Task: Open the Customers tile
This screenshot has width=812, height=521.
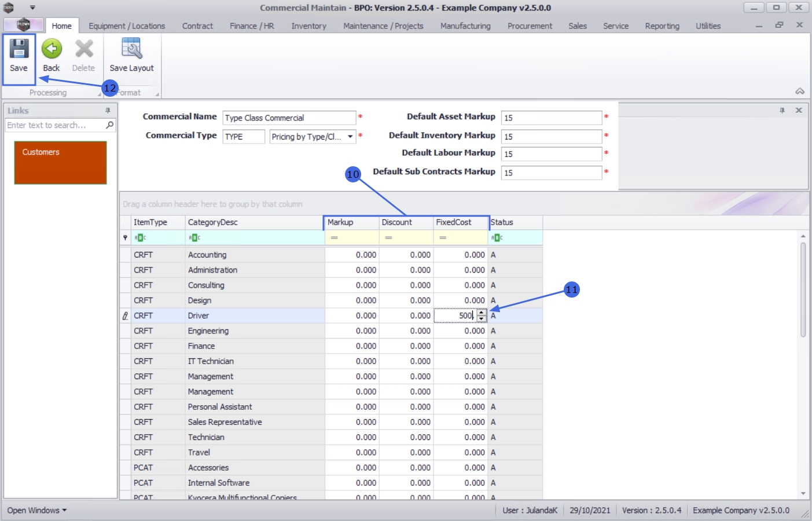Action: pos(60,163)
